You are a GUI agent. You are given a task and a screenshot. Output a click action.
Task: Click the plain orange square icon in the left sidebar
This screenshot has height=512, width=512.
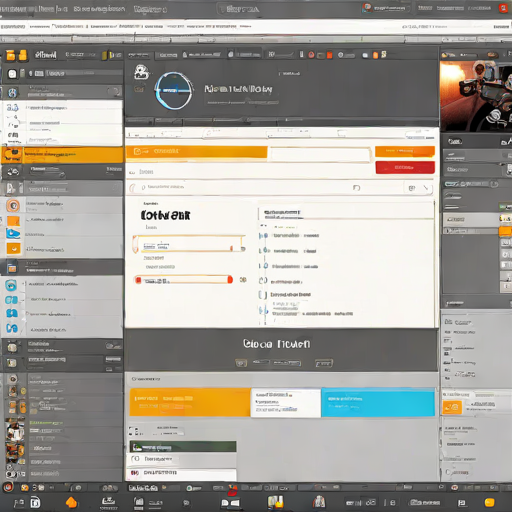[x=13, y=221]
